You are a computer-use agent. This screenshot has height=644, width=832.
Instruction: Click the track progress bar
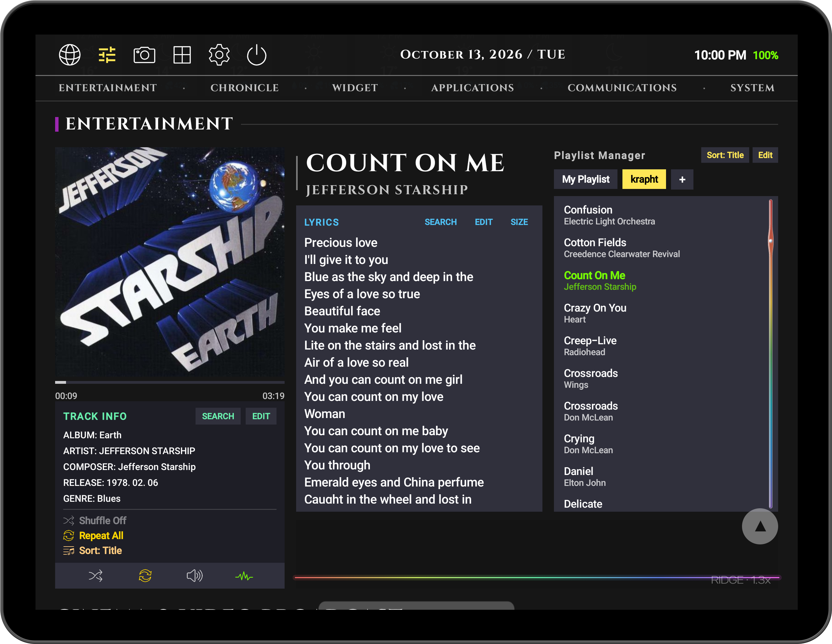coord(169,382)
